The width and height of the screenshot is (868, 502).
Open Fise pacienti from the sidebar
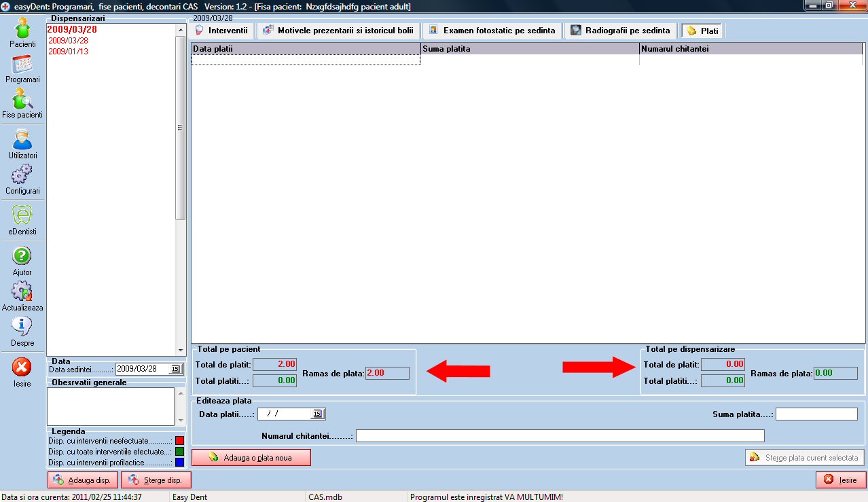coord(22,102)
